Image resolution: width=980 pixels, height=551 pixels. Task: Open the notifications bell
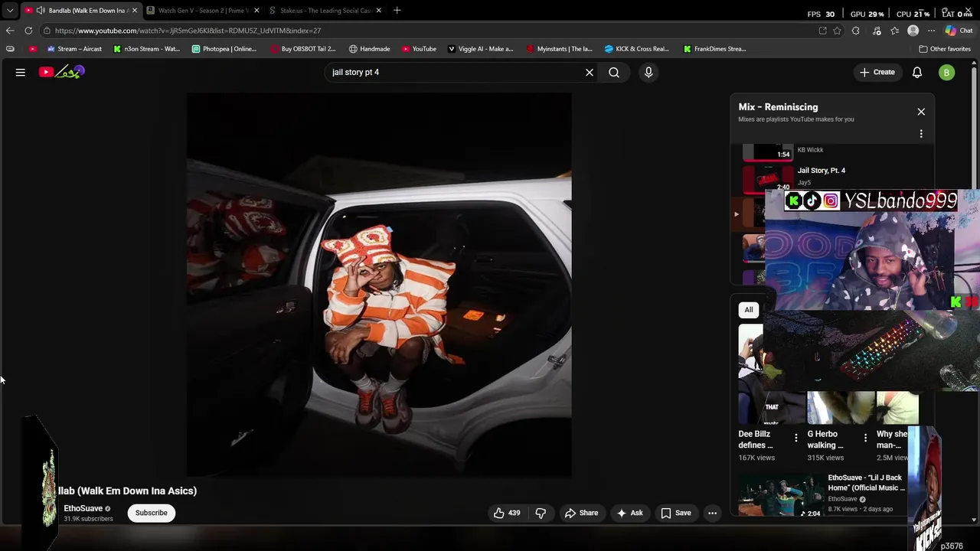point(917,72)
